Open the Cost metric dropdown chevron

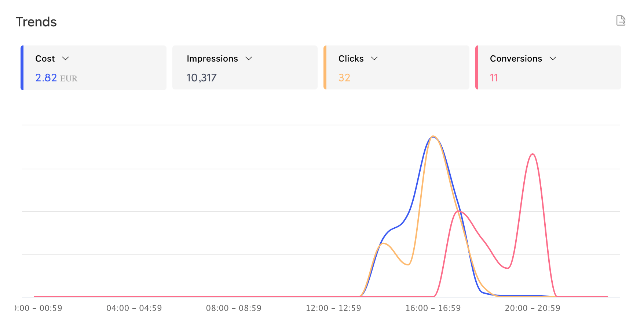[x=66, y=59]
